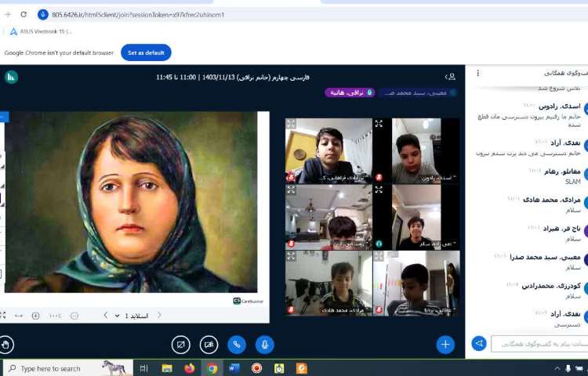Open the red screen recorder taskbar icon

pyautogui.click(x=256, y=368)
